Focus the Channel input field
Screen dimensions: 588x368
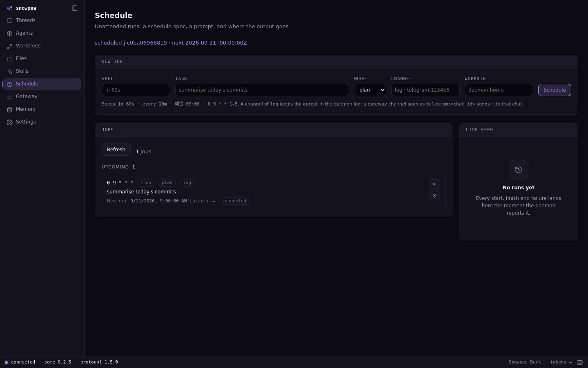425,90
